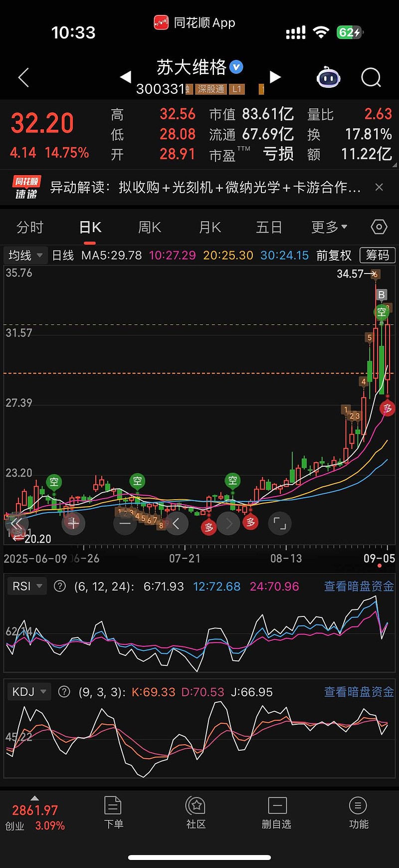Tap 下单 order icon

(113, 813)
